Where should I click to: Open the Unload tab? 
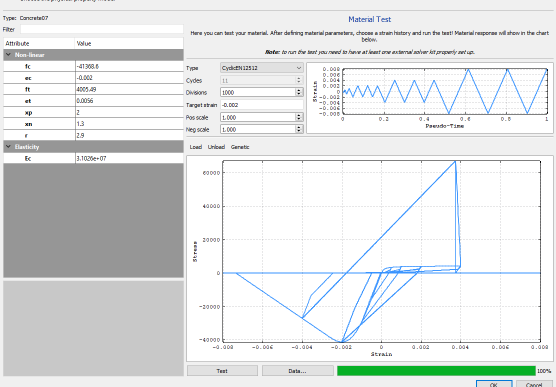tap(216, 147)
